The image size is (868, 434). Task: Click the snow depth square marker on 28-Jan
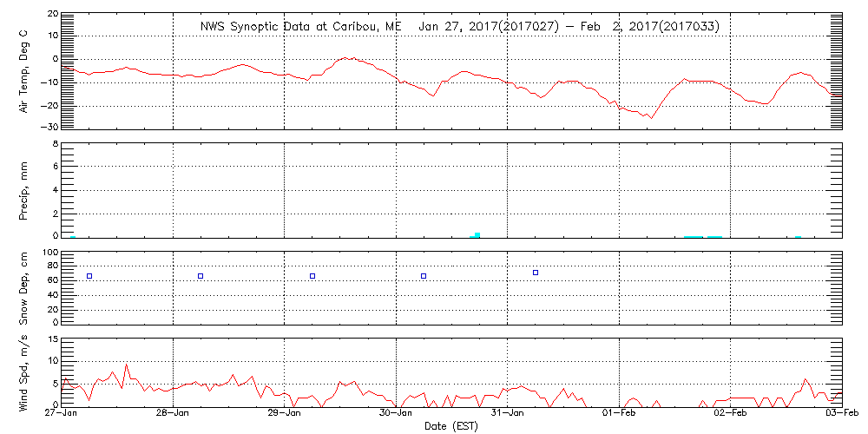pos(201,276)
